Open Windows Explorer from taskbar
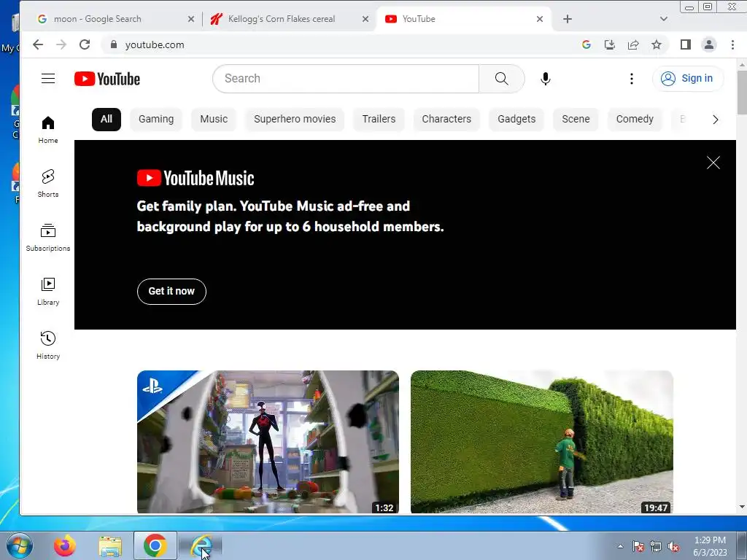Image resolution: width=747 pixels, height=560 pixels. pyautogui.click(x=110, y=545)
